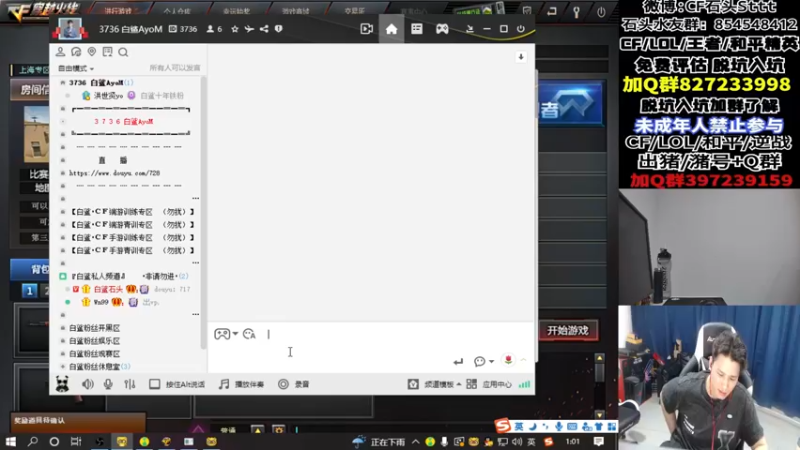Toggle the microphone icon in YY bottom bar
The width and height of the screenshot is (800, 450).
(x=108, y=384)
